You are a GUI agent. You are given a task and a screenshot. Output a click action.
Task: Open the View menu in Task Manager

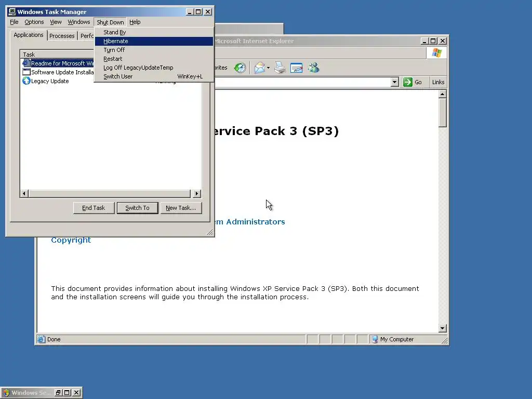(x=56, y=22)
